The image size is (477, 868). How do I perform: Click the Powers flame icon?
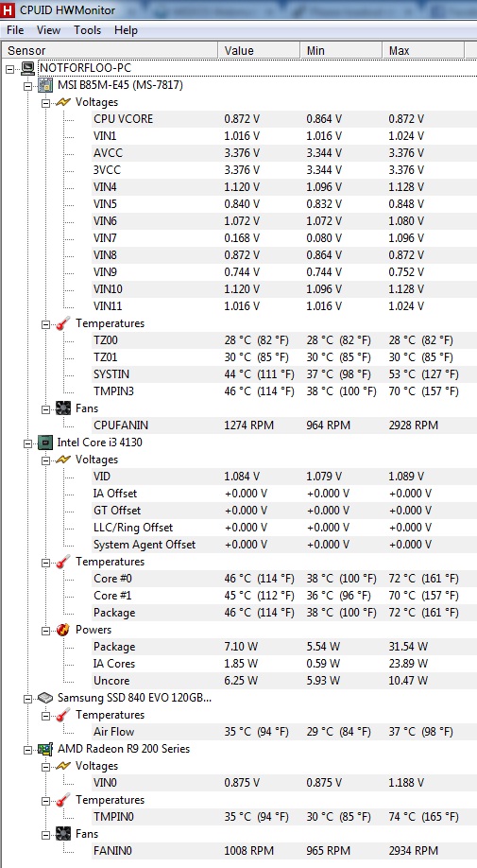[63, 630]
